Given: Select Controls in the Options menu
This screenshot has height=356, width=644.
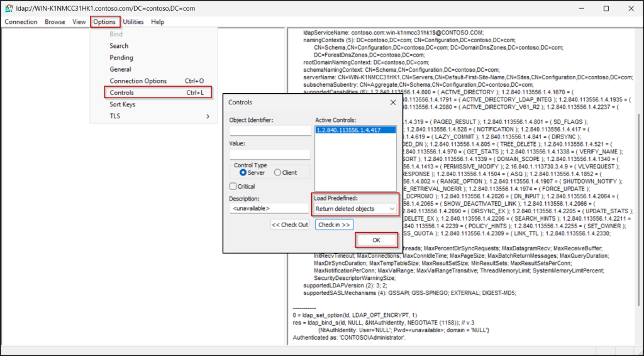Looking at the screenshot, I should [x=158, y=92].
